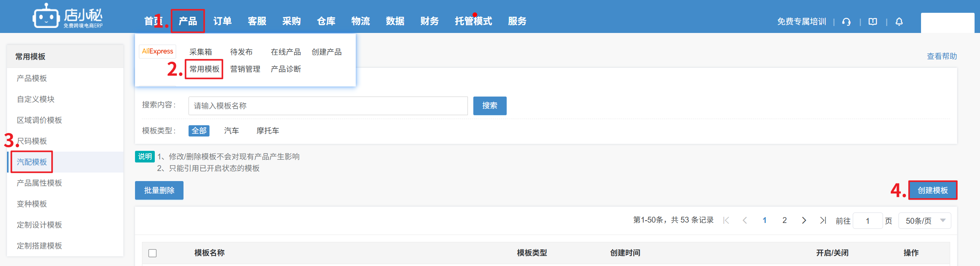
Task: Go to first page of results
Action: click(x=726, y=221)
